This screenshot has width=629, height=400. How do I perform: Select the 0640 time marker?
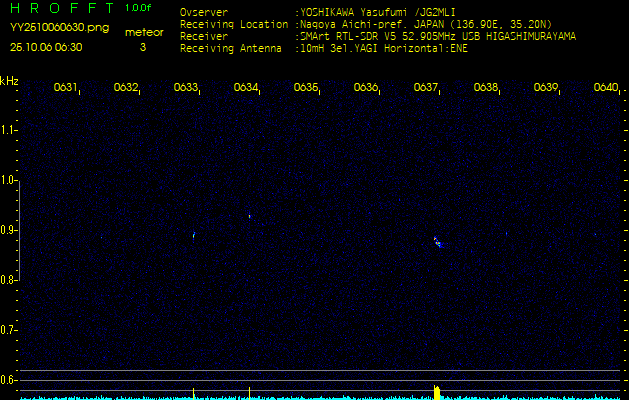click(x=606, y=88)
